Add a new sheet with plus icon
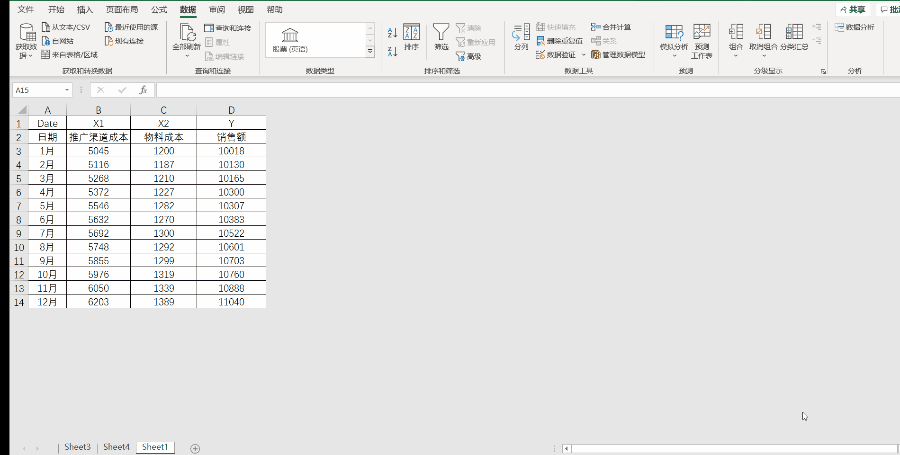Image resolution: width=900 pixels, height=455 pixels. 195,449
